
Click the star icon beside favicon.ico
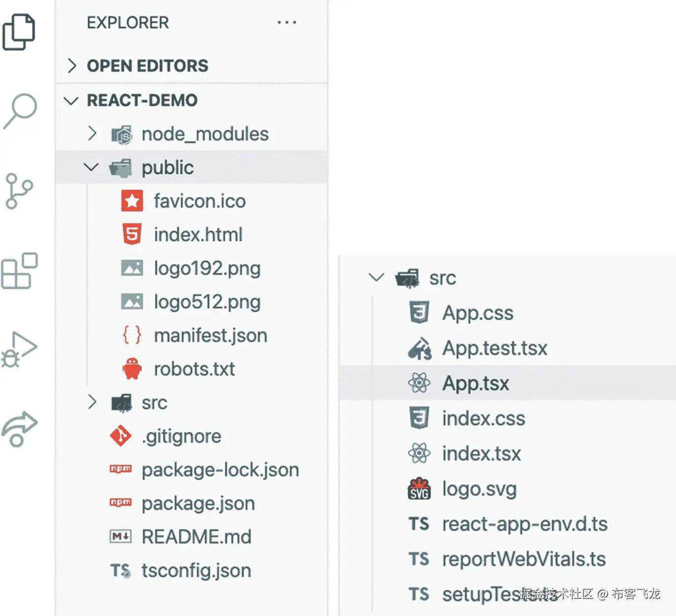132,201
